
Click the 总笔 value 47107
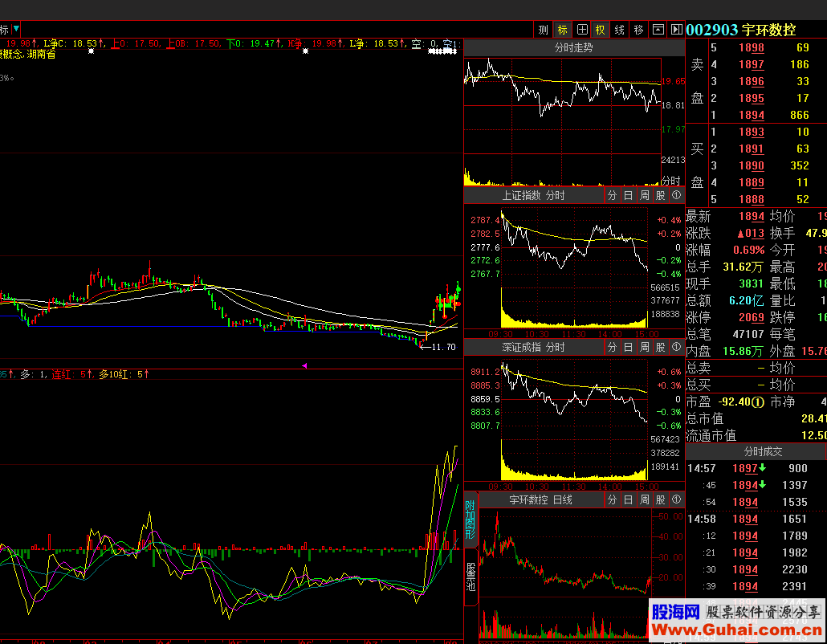pyautogui.click(x=748, y=334)
